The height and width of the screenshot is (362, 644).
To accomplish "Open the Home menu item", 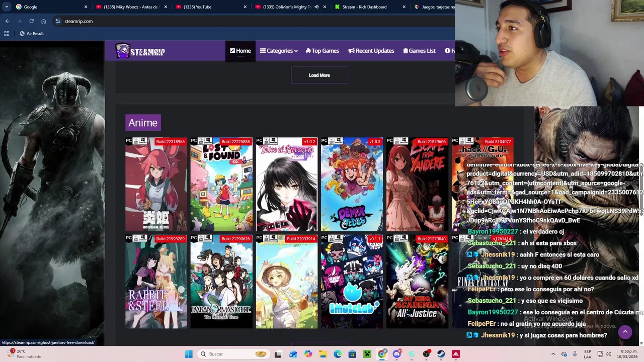I will click(x=240, y=51).
